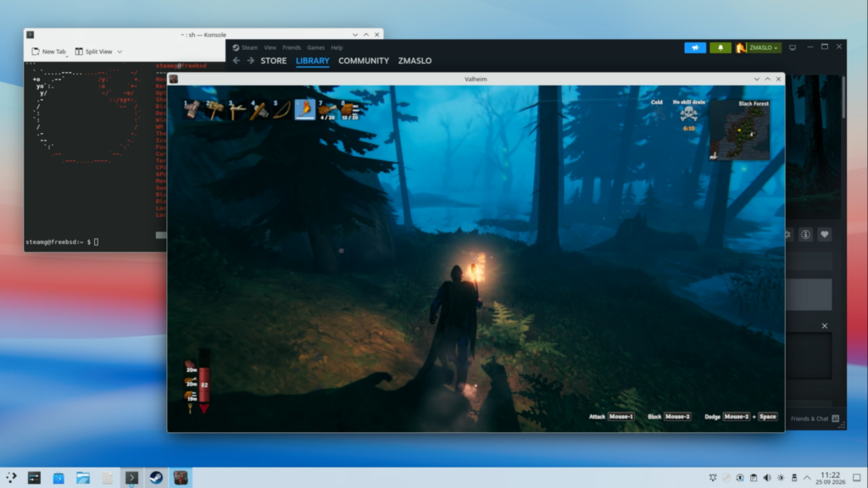Open Discover software center from taskbar

point(58,478)
